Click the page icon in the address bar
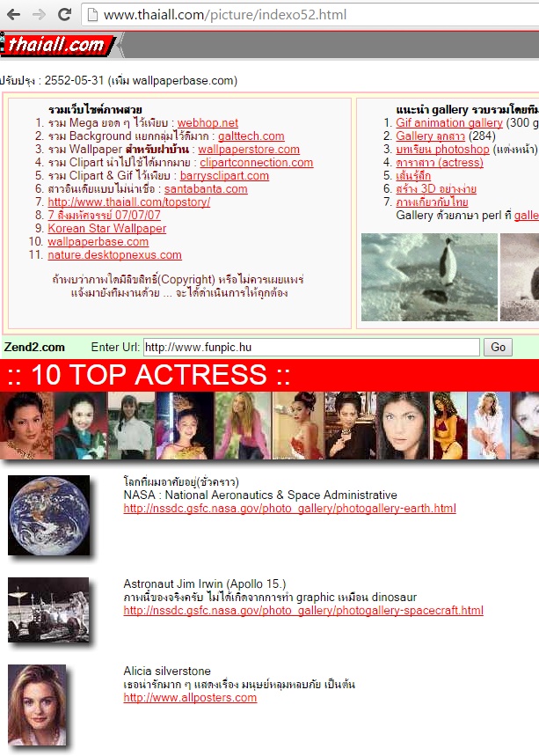The image size is (539, 756). click(91, 15)
